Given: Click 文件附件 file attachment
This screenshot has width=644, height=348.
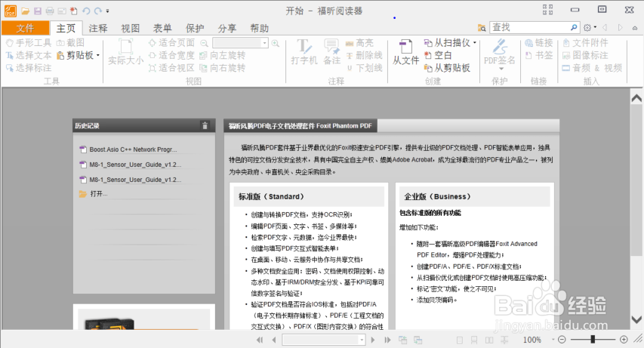Looking at the screenshot, I should [x=585, y=42].
